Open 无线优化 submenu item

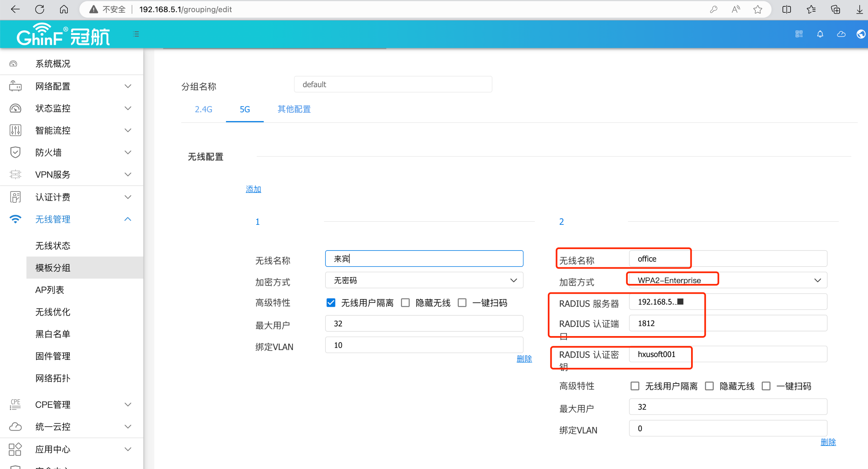tap(53, 312)
